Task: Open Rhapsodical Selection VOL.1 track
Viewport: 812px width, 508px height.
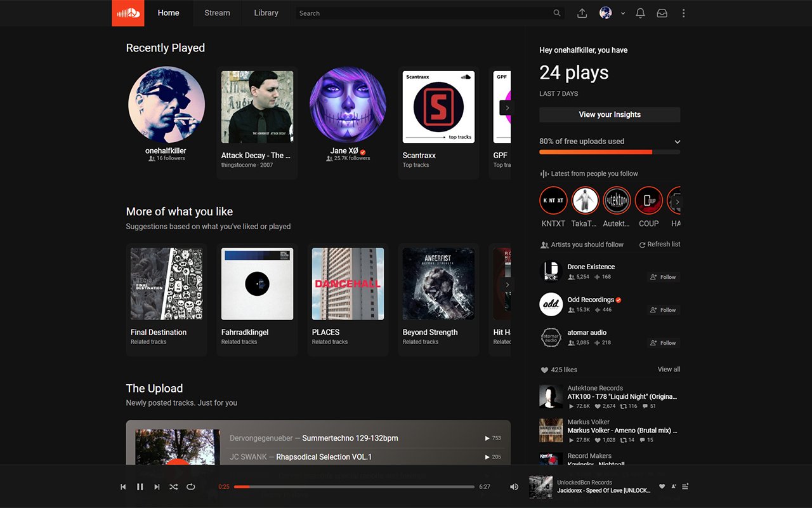Action: 324,457
